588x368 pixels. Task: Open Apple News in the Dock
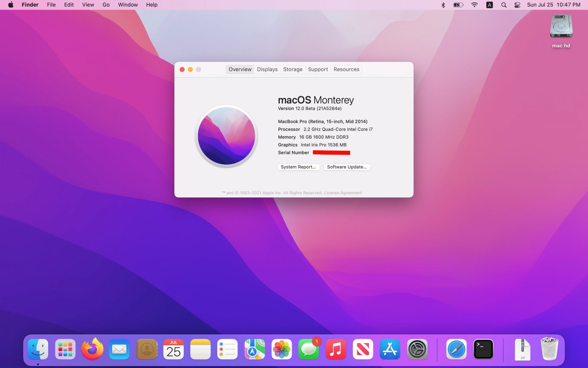pos(363,349)
